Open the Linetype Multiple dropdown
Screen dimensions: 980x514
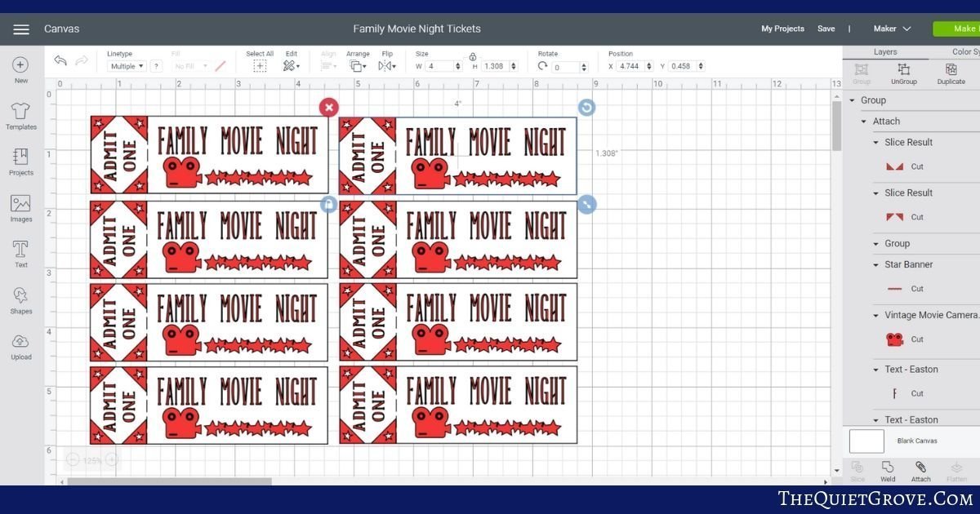(x=127, y=66)
